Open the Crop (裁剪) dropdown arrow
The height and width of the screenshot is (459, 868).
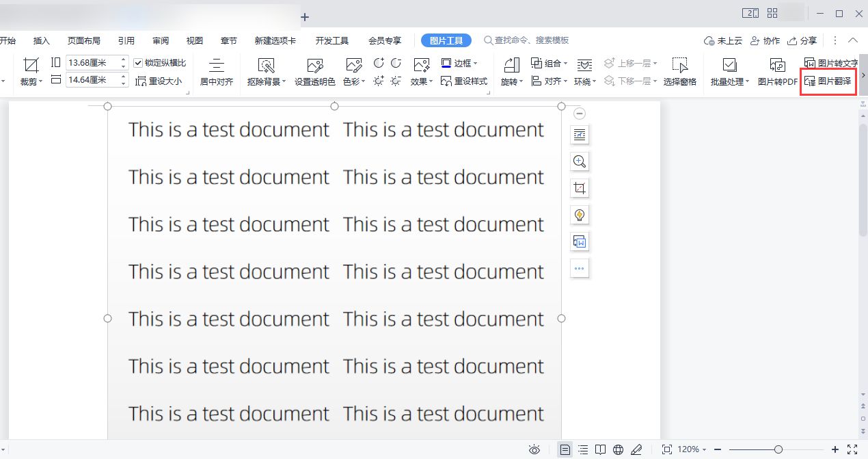[x=40, y=82]
